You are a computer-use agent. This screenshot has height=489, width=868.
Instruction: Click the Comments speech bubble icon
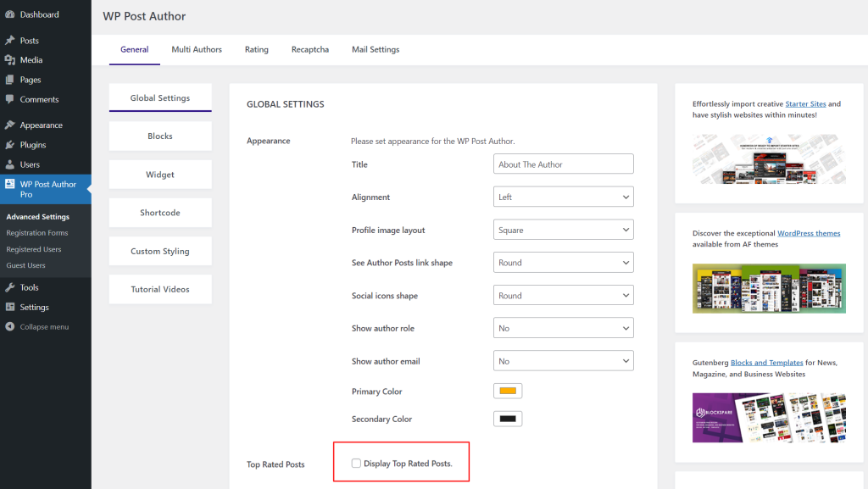coord(10,99)
